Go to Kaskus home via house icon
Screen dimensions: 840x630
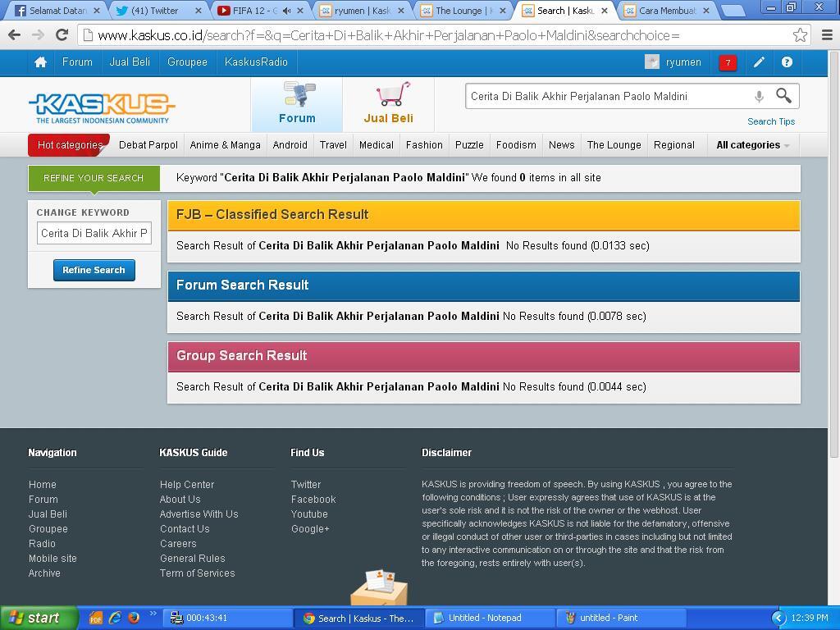pyautogui.click(x=40, y=62)
